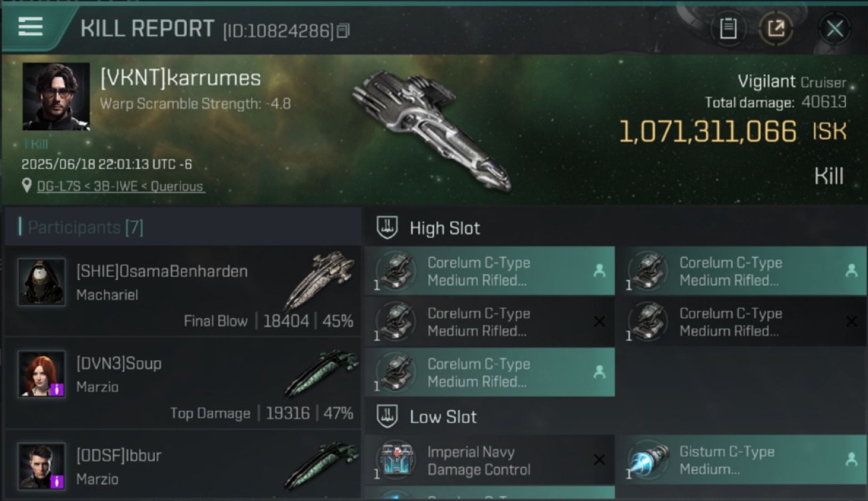Click the Participants [7] header

80,227
